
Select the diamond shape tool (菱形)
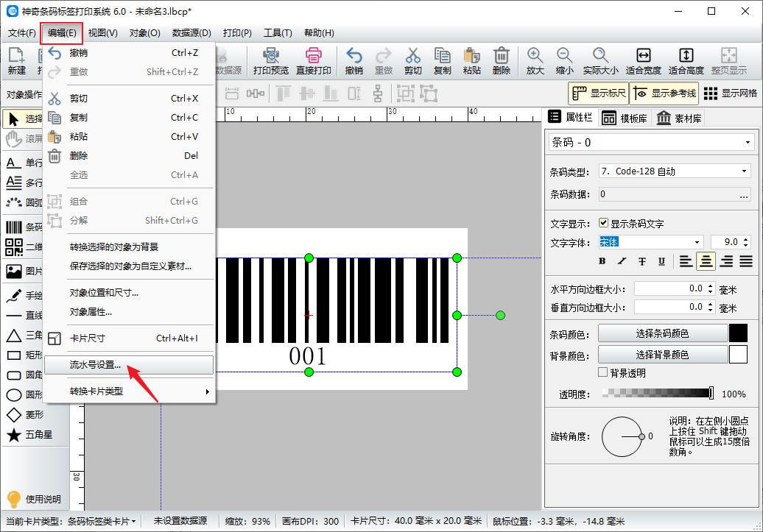click(25, 415)
